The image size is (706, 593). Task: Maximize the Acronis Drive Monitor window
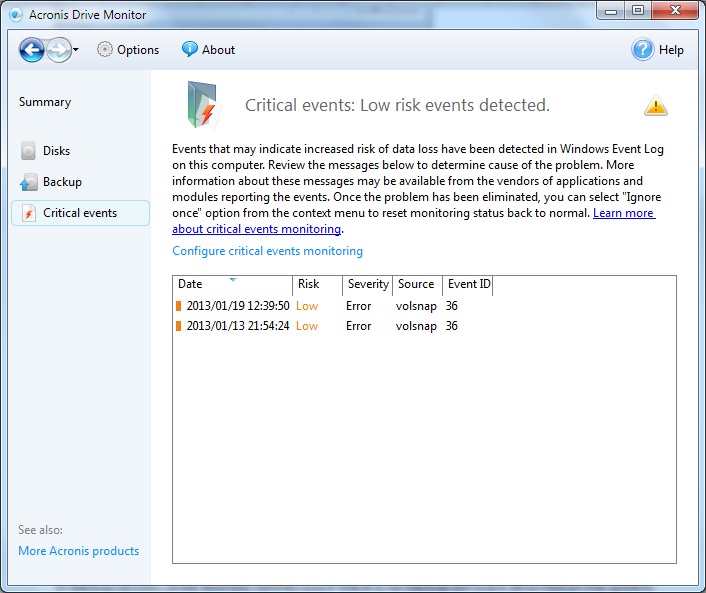[x=638, y=10]
